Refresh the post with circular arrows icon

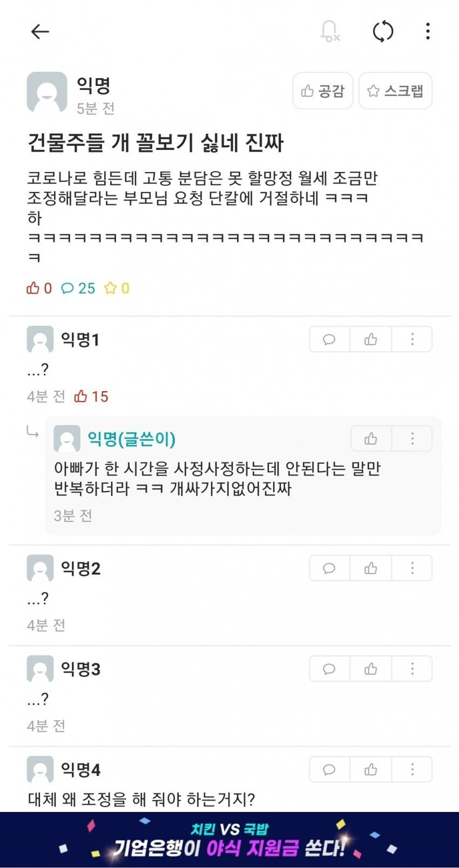pos(383,31)
